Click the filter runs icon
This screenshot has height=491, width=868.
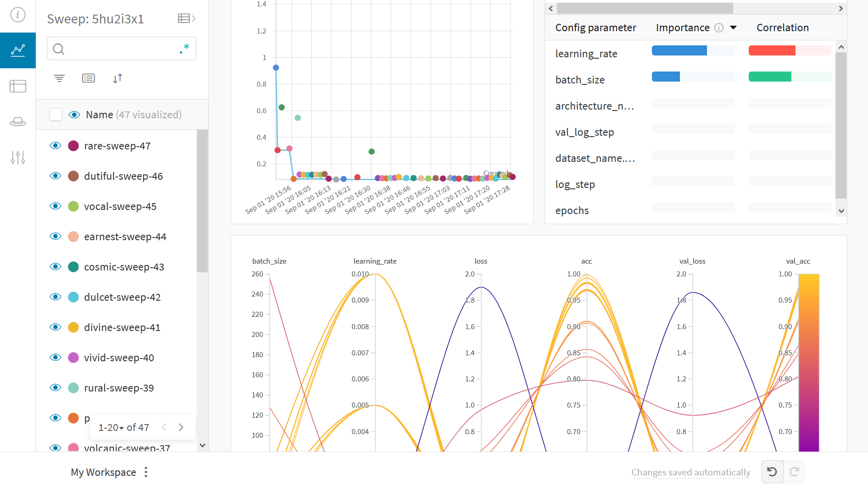59,78
